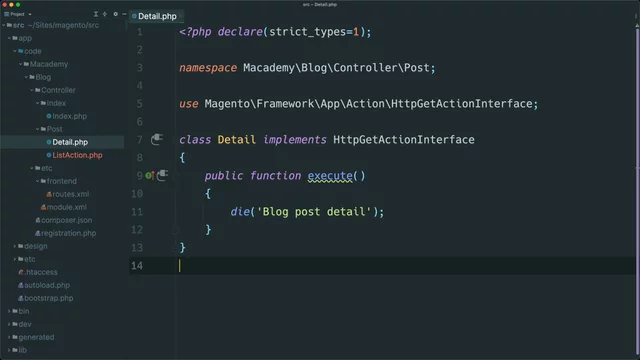Open the .htaccess file
Screen dimensions: 640x360
coord(40,272)
